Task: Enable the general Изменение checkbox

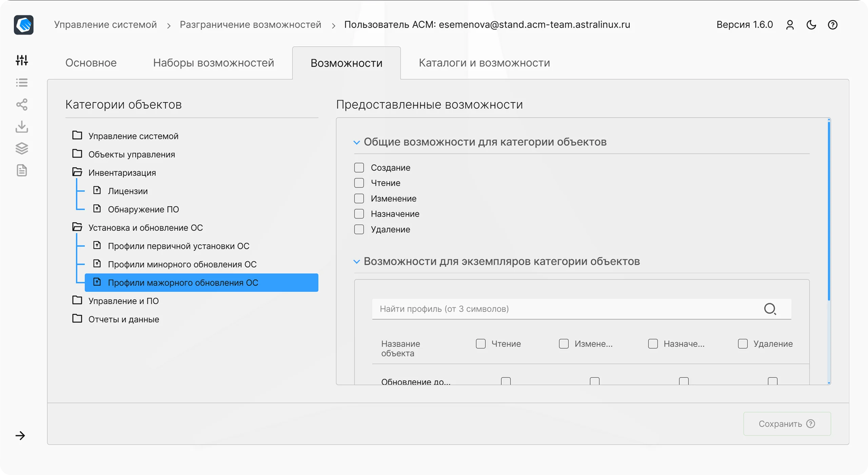Action: [359, 198]
